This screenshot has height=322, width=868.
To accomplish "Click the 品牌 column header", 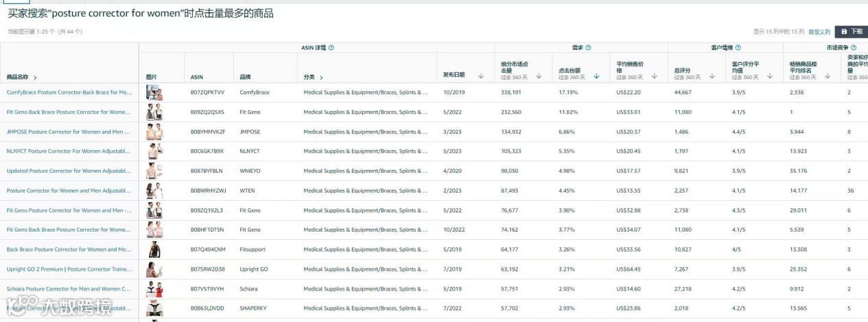I will click(245, 77).
